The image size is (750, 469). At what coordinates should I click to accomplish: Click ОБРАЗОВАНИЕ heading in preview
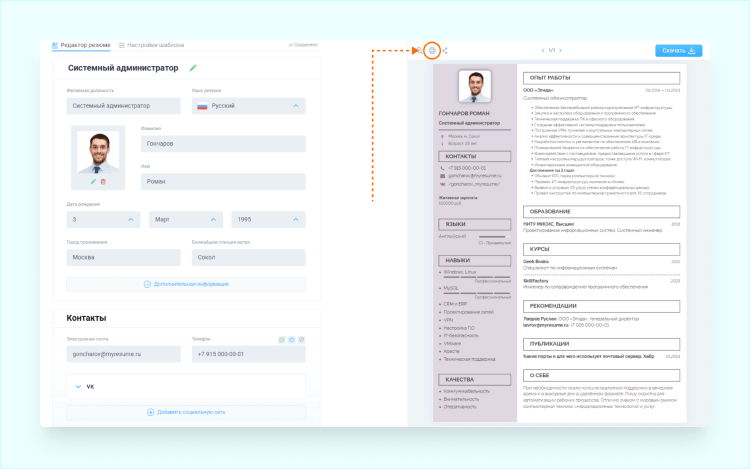601,211
